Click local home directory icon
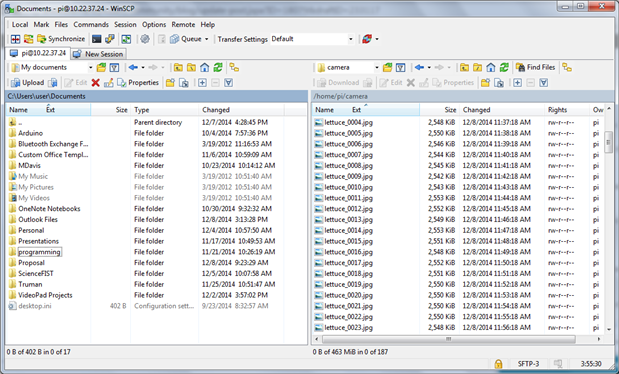The width and height of the screenshot is (619, 374). 204,68
